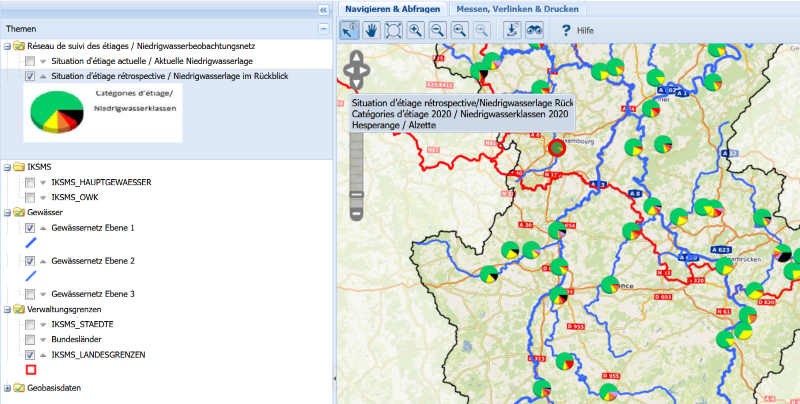
Task: Enable the Bundesländer layer checkbox
Action: (30, 340)
